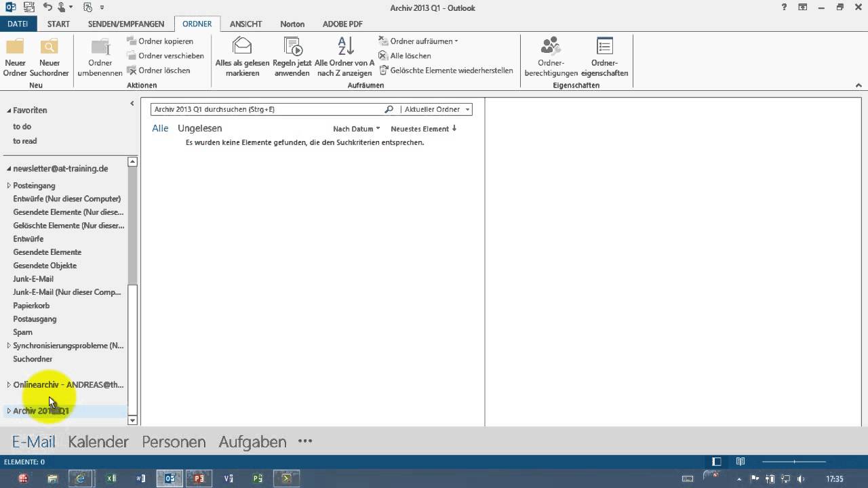Switch to Kalender in the navigation bar
This screenshot has width=868, height=488.
pyautogui.click(x=98, y=442)
